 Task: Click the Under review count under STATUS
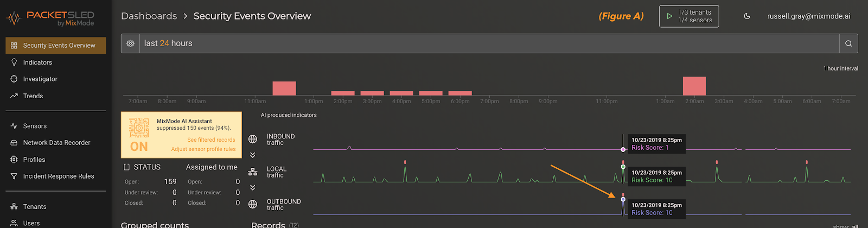tap(174, 193)
